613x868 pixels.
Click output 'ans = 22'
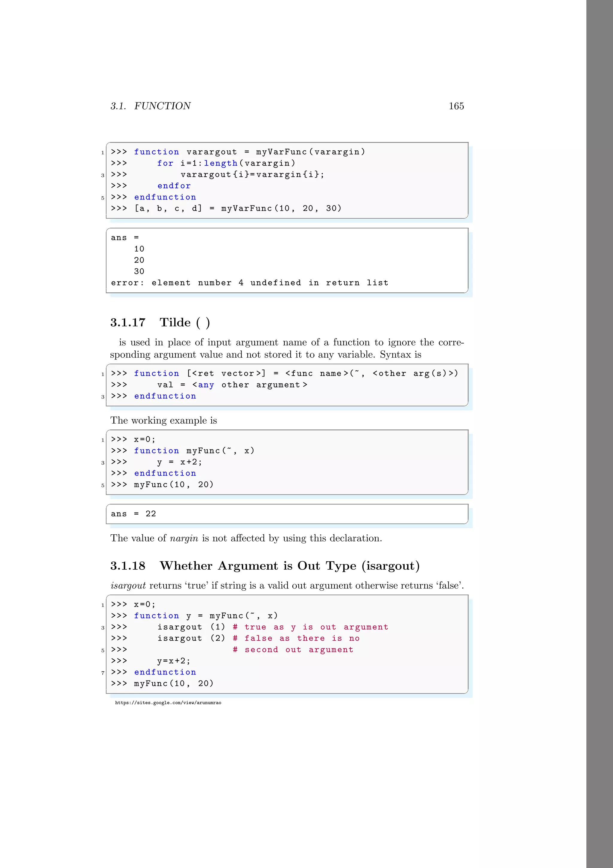133,514
